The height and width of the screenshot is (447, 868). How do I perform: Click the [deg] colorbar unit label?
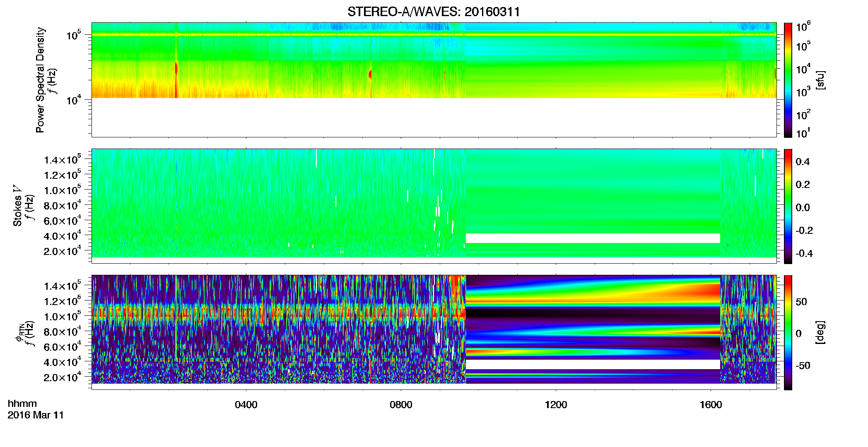820,332
